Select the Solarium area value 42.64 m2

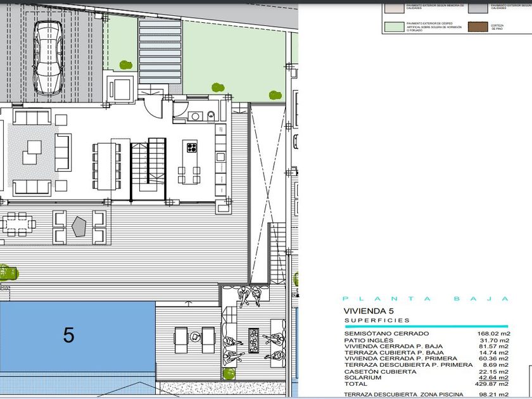[493, 377]
